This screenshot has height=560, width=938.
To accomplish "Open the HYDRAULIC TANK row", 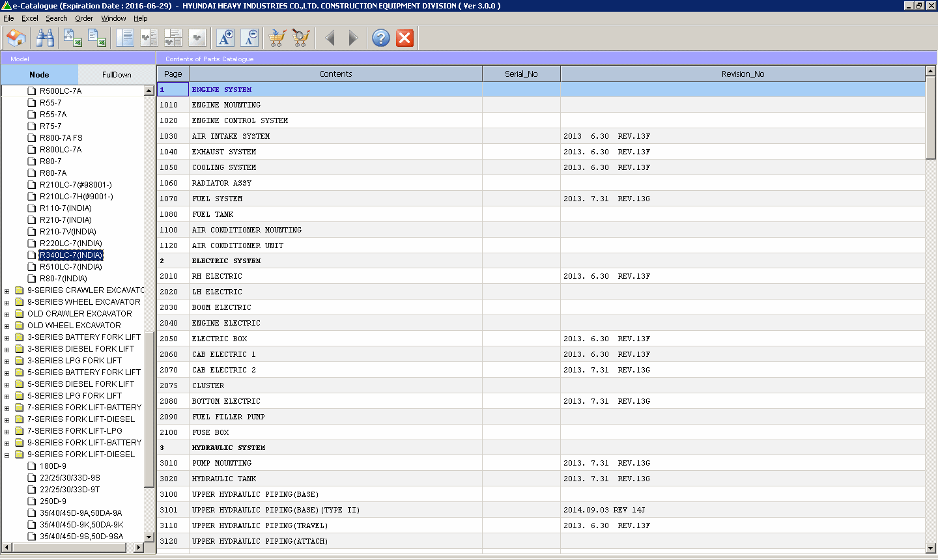I will 541,479.
